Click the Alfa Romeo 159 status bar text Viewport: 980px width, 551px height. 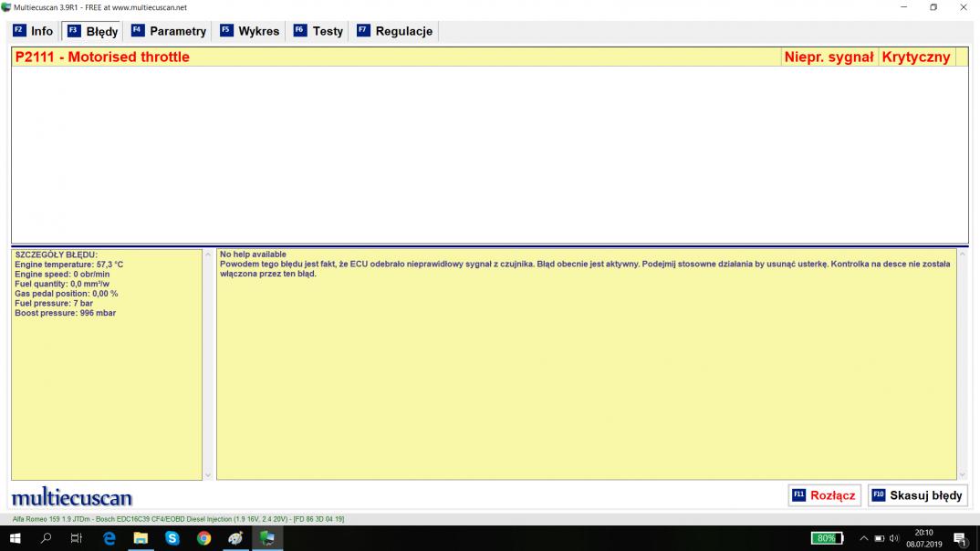click(178, 519)
